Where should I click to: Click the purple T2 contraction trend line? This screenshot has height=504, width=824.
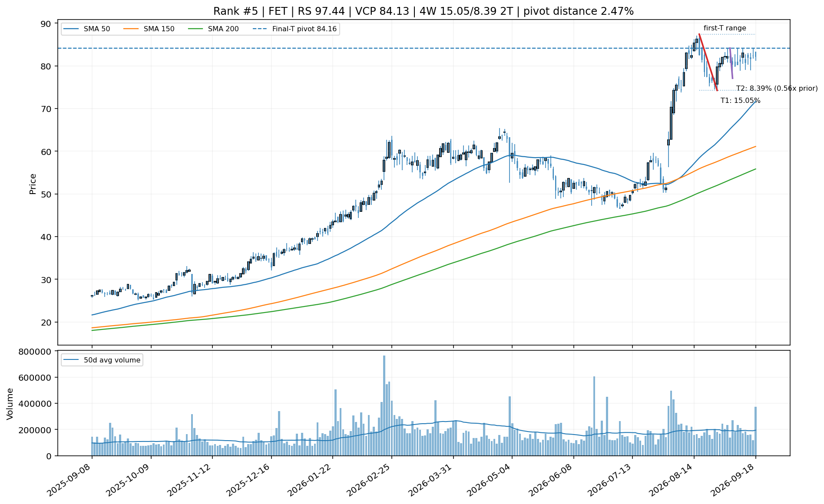click(731, 63)
